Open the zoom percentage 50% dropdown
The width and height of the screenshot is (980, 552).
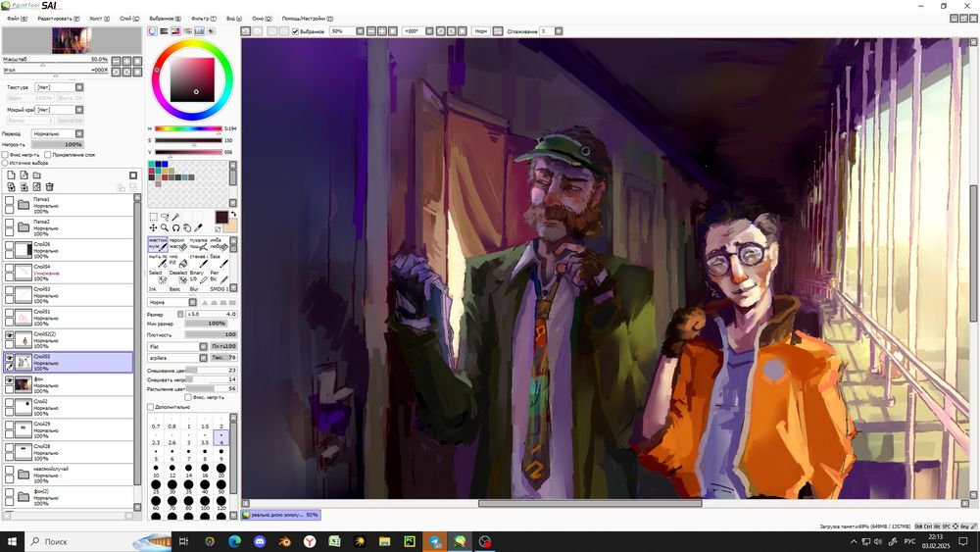tap(360, 31)
